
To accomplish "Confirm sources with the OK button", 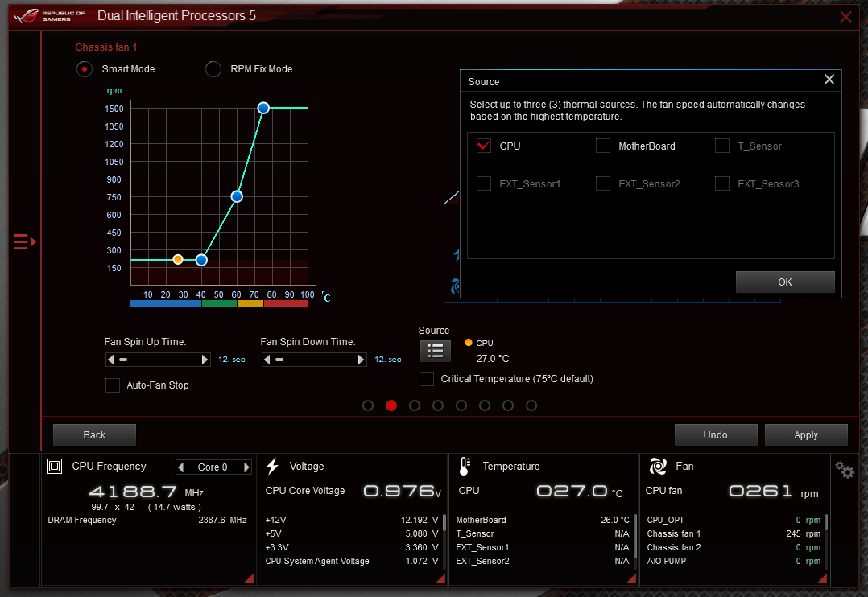I will click(785, 282).
